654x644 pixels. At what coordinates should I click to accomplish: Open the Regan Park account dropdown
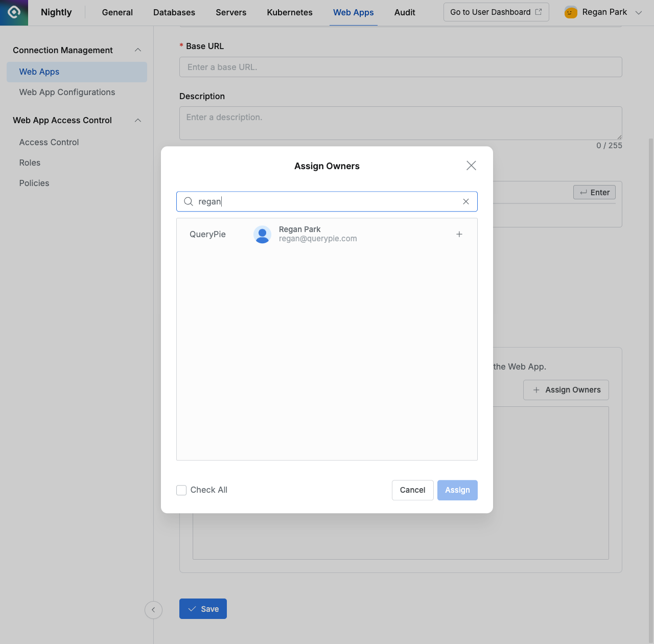click(638, 12)
